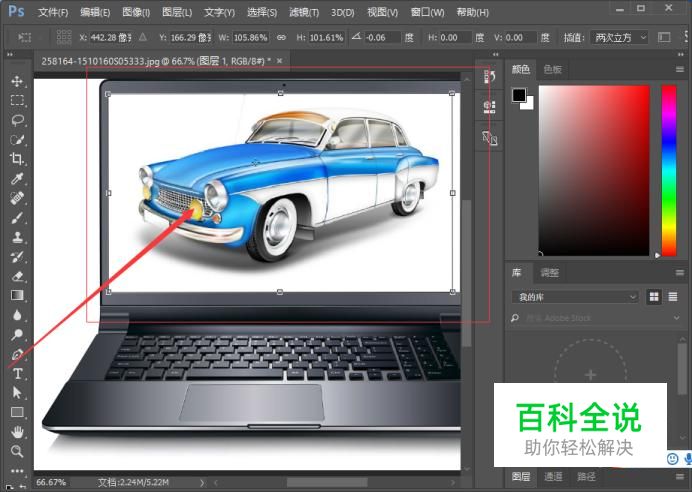The height and width of the screenshot is (492, 692).
Task: Show library items as list view
Action: coord(673,297)
